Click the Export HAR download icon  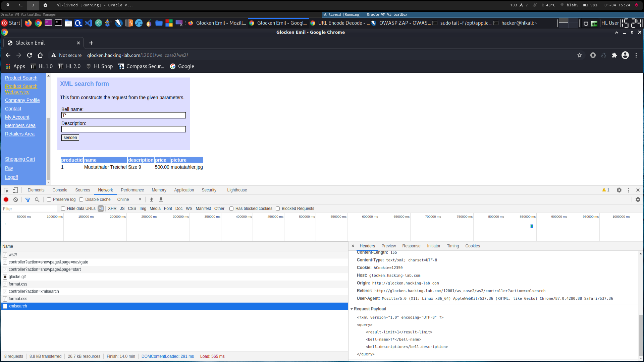pos(161,199)
